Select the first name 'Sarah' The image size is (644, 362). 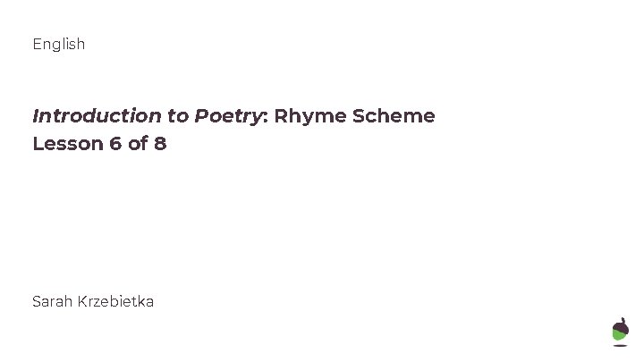tap(52, 302)
